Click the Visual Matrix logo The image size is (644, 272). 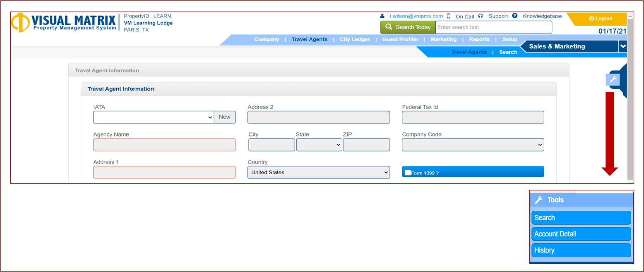coord(63,22)
